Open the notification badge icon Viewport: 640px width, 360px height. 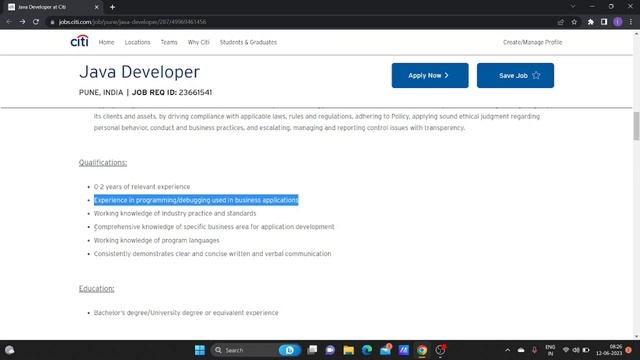point(629,350)
